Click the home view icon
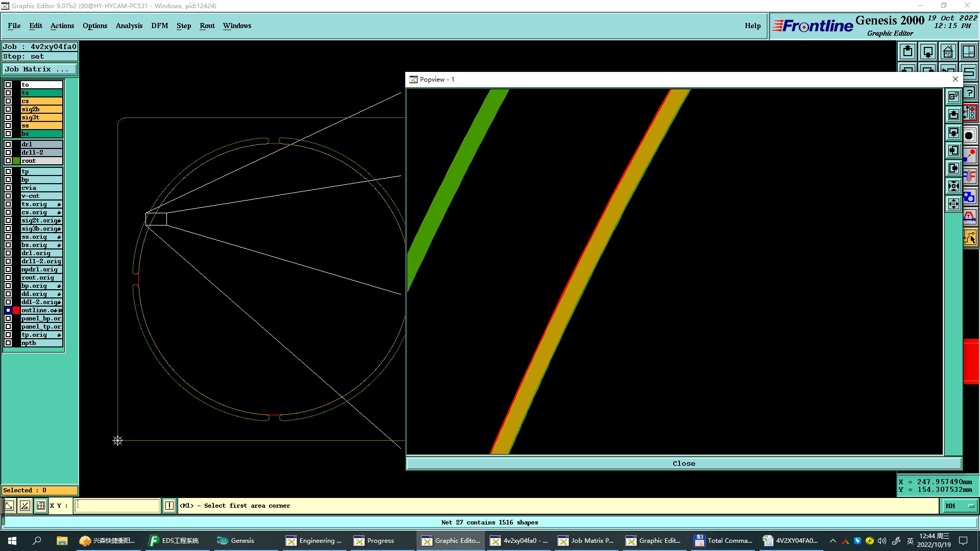980x551 pixels. click(948, 52)
